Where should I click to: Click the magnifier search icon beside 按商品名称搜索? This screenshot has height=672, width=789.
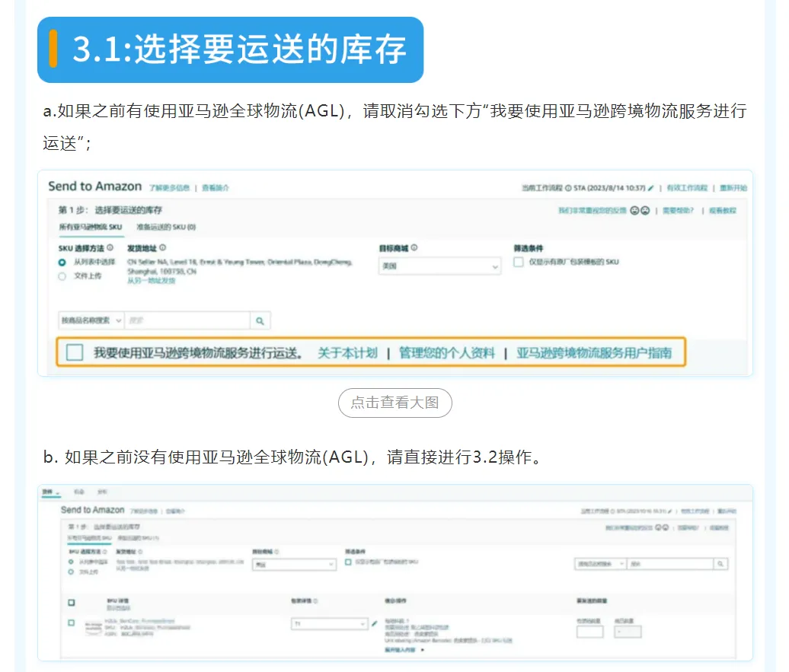pos(260,321)
